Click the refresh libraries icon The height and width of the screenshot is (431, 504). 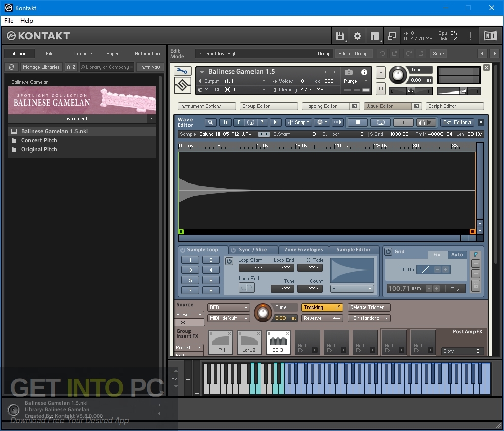[x=12, y=67]
